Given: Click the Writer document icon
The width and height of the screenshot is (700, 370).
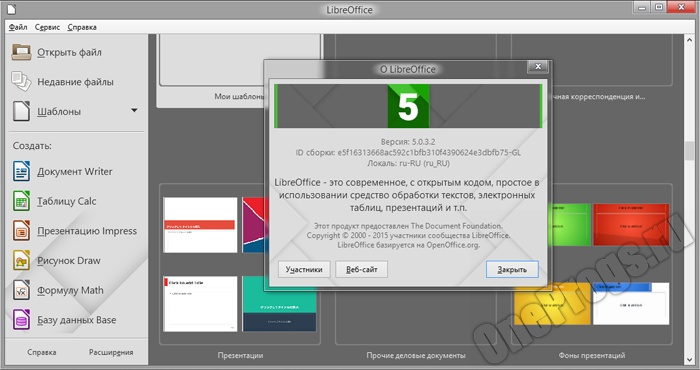Looking at the screenshot, I should coord(21,171).
